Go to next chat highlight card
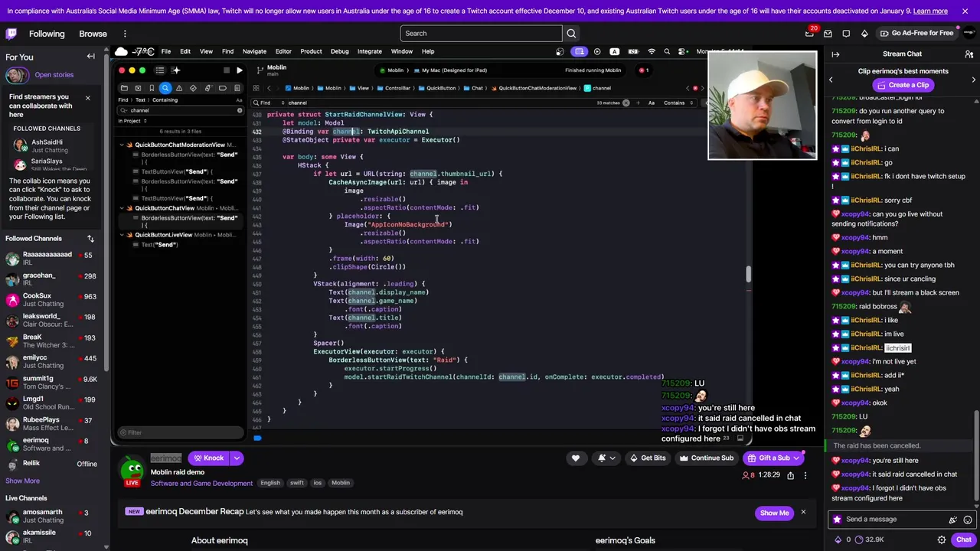 [973, 80]
